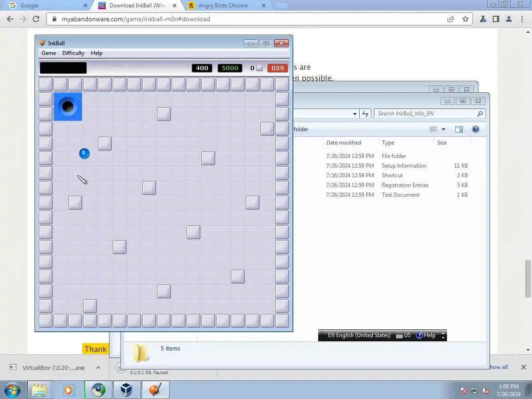Screen dimensions: 532x399
Task: Switch to the Google browser tab
Action: pos(48,6)
